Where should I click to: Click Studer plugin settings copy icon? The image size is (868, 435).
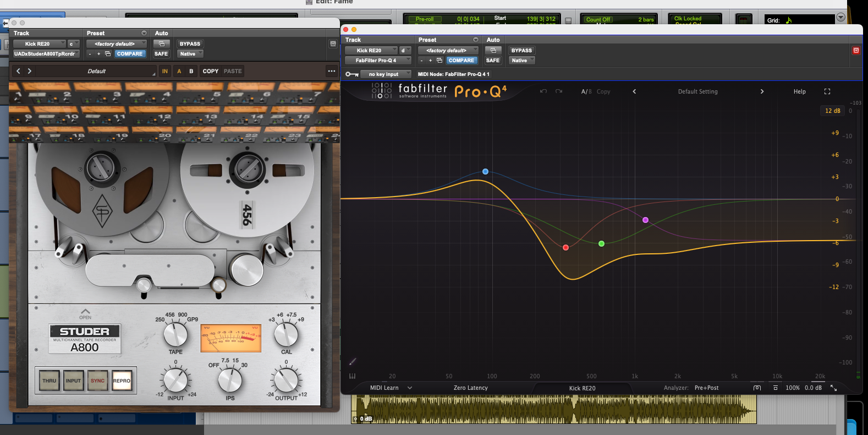point(108,53)
